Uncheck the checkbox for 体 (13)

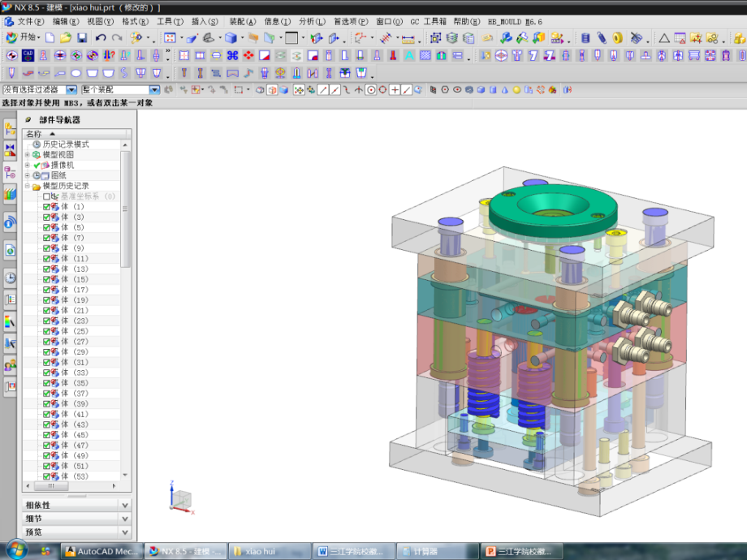point(46,269)
